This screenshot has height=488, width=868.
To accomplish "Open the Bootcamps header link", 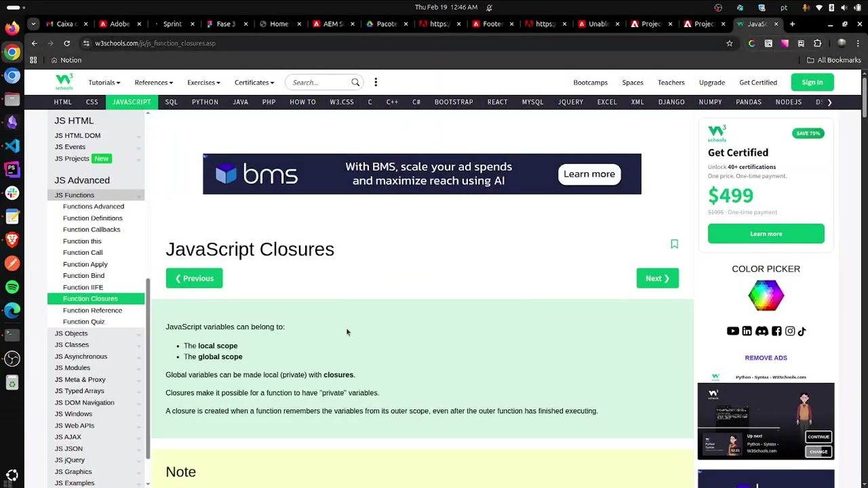I will pos(590,83).
